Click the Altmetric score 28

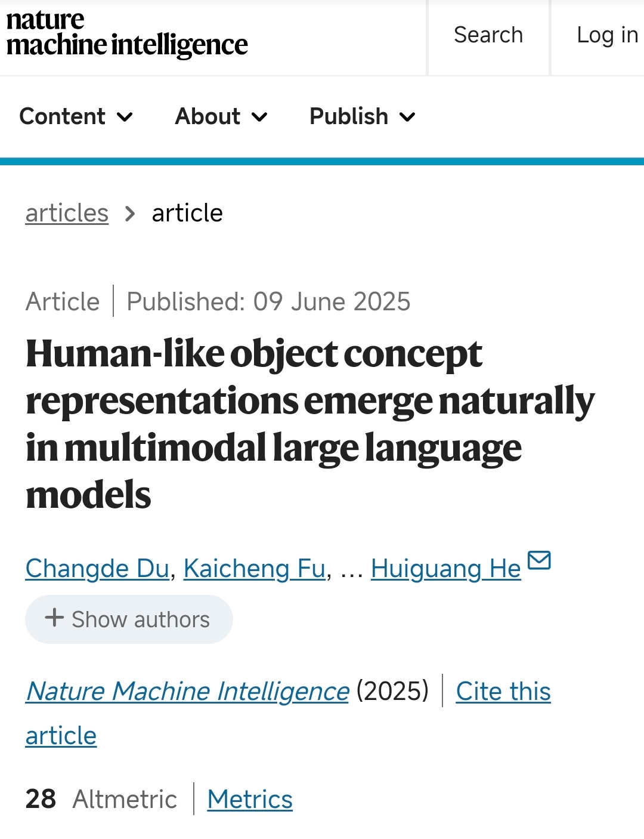tap(41, 799)
